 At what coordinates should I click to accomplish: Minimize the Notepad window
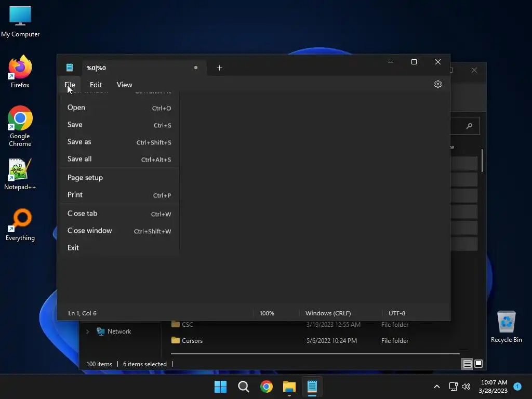(x=391, y=62)
